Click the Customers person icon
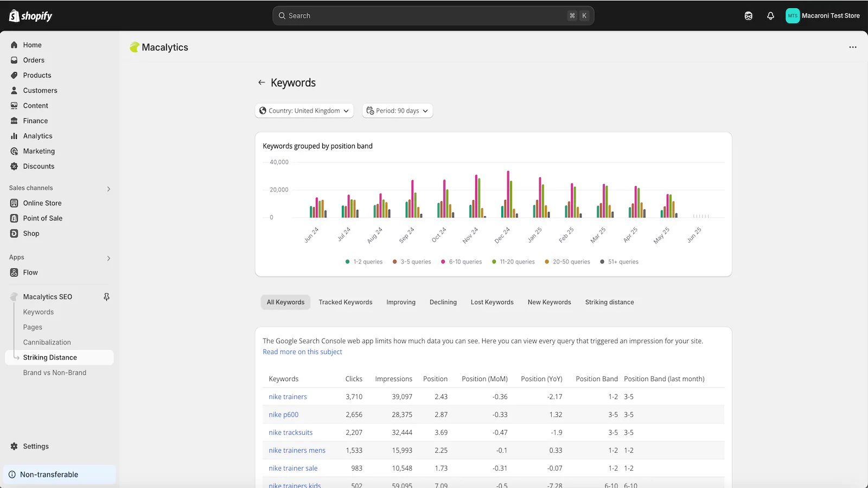 pos(14,91)
